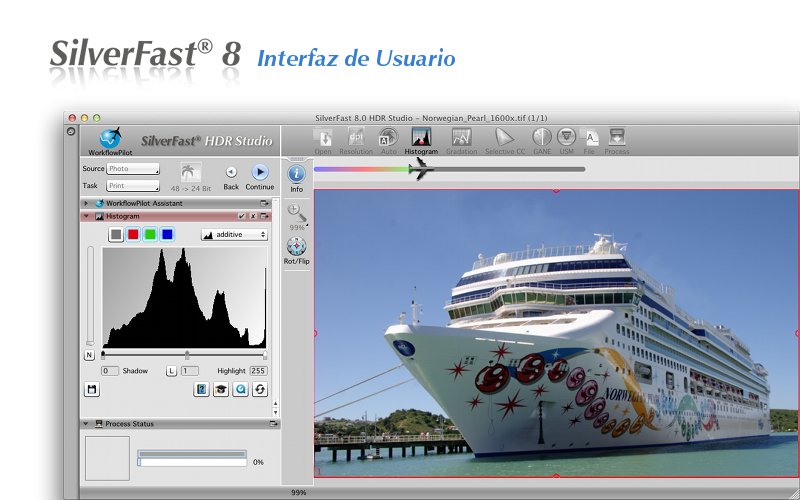Select the GANE noise tool
The width and height of the screenshot is (800, 500).
click(542, 137)
